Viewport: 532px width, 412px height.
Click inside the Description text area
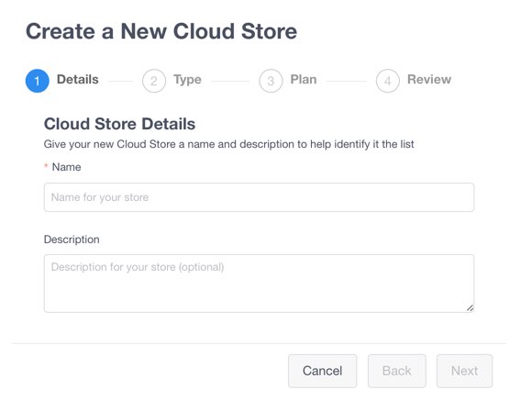259,284
